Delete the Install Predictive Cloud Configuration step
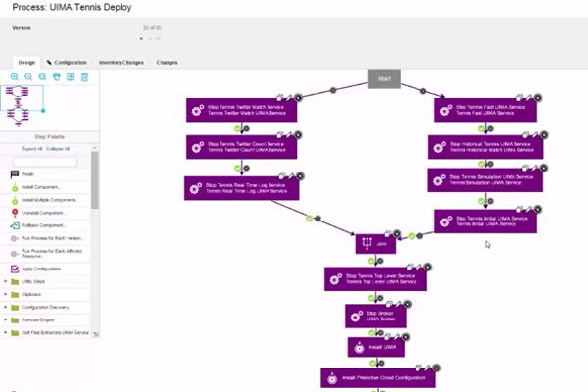 click(x=436, y=368)
